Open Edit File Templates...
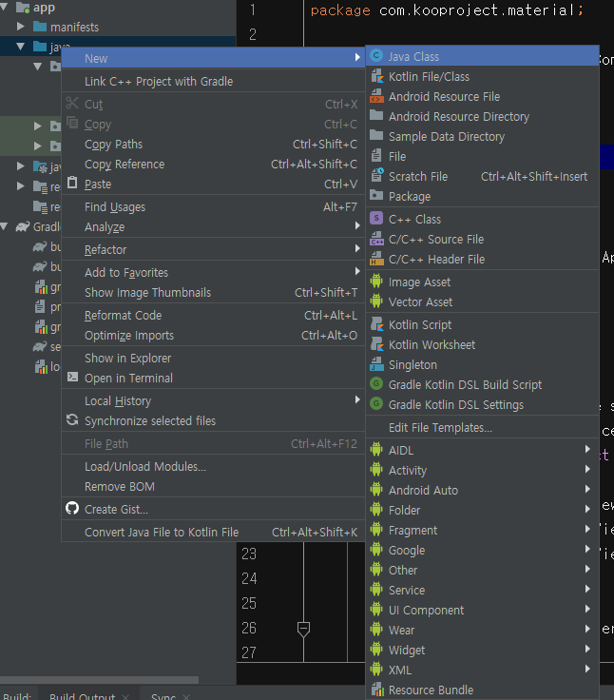Viewport: 614px width, 700px height. pyautogui.click(x=483, y=428)
